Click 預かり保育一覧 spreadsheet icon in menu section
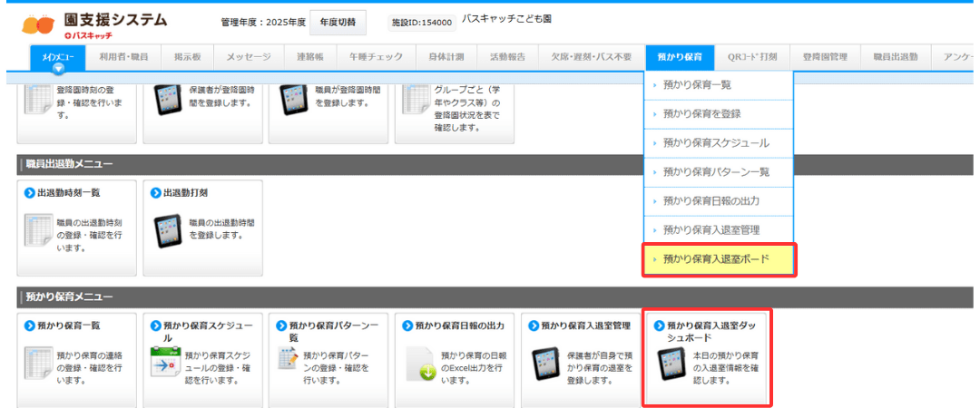980x408 pixels. (38, 364)
